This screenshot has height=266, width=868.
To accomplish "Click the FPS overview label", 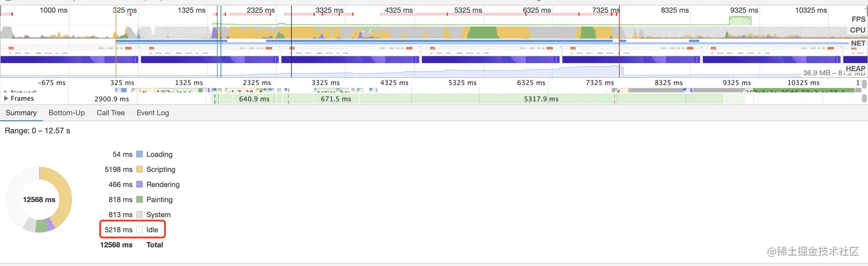I will pyautogui.click(x=858, y=19).
